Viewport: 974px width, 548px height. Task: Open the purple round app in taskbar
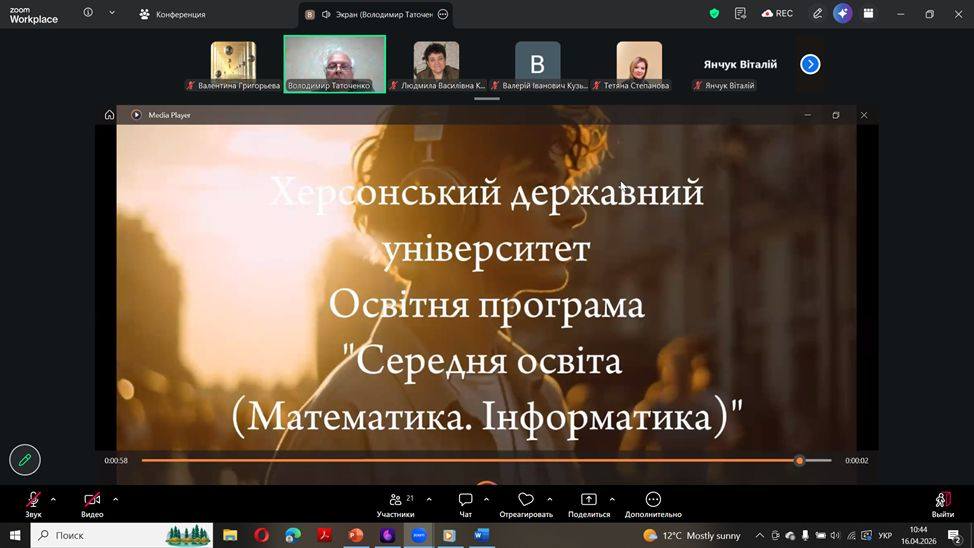pyautogui.click(x=388, y=535)
